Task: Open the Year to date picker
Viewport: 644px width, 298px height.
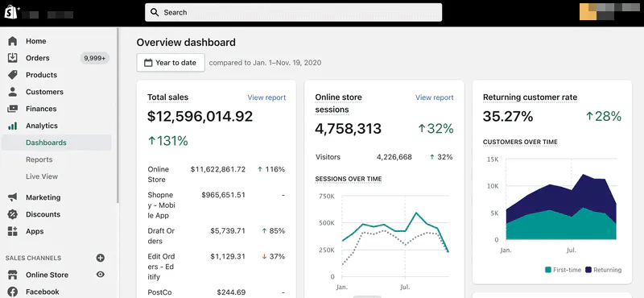Action: 171,63
